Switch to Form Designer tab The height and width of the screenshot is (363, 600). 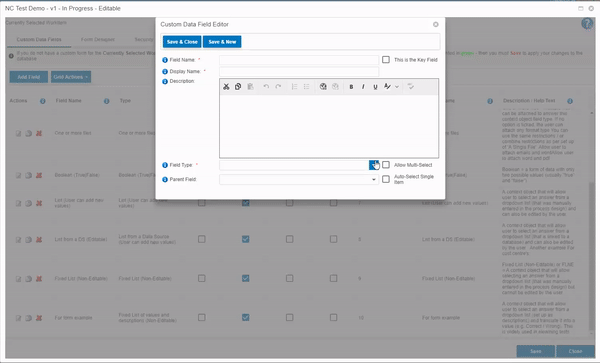coord(98,39)
